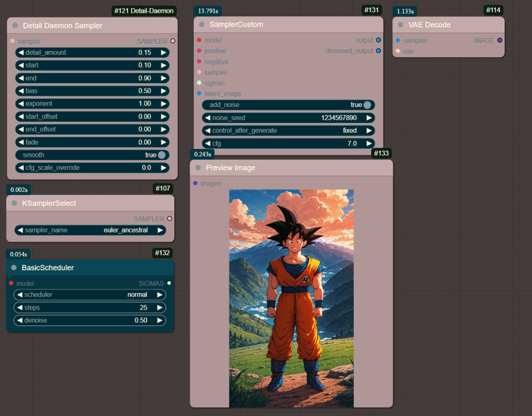Collapse the VAE Decode node via its title dot
The width and height of the screenshot is (532, 416).
tap(400, 25)
